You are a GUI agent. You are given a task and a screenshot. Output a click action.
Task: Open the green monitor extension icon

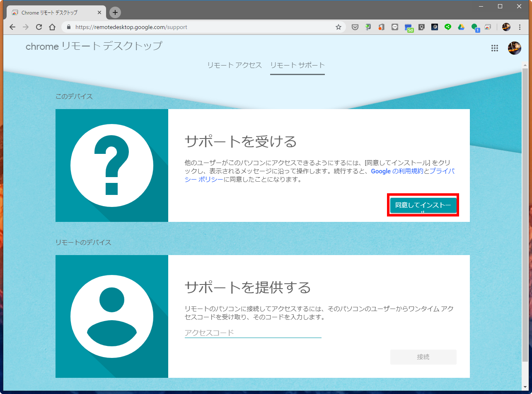tap(368, 27)
